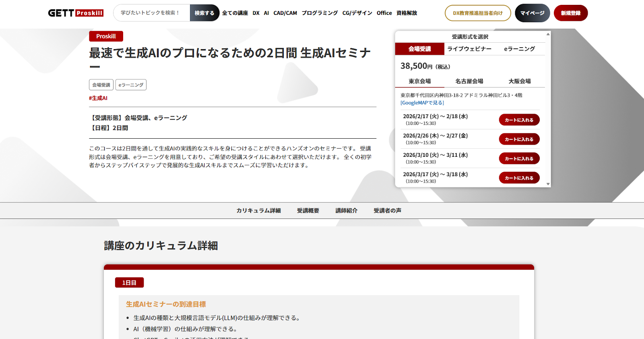644x339 pixels.
Task: Switch to the eラーニング format tab
Action: 519,49
